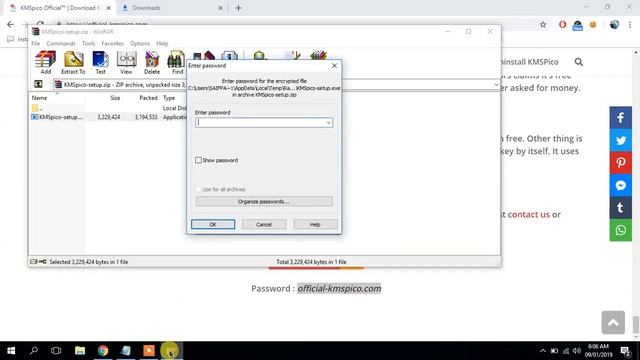Open Task View on taskbar
640x360 pixels.
[56, 351]
